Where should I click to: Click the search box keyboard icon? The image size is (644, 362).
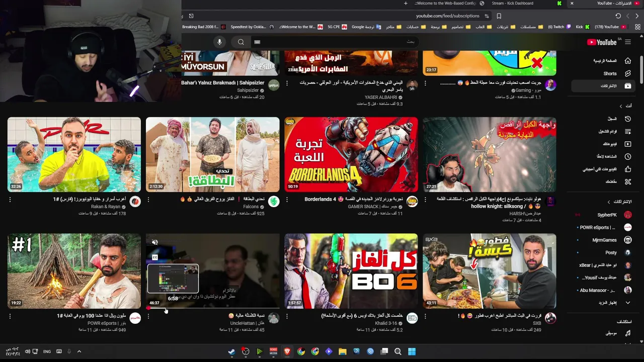click(x=257, y=42)
